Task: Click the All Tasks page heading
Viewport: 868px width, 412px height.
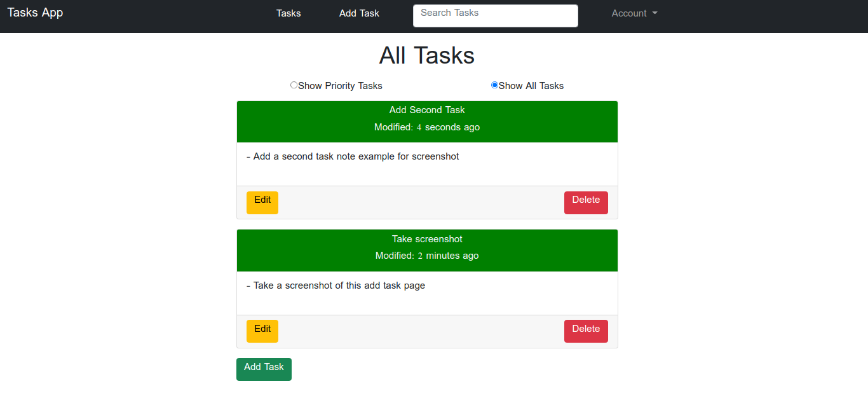Action: [x=427, y=55]
